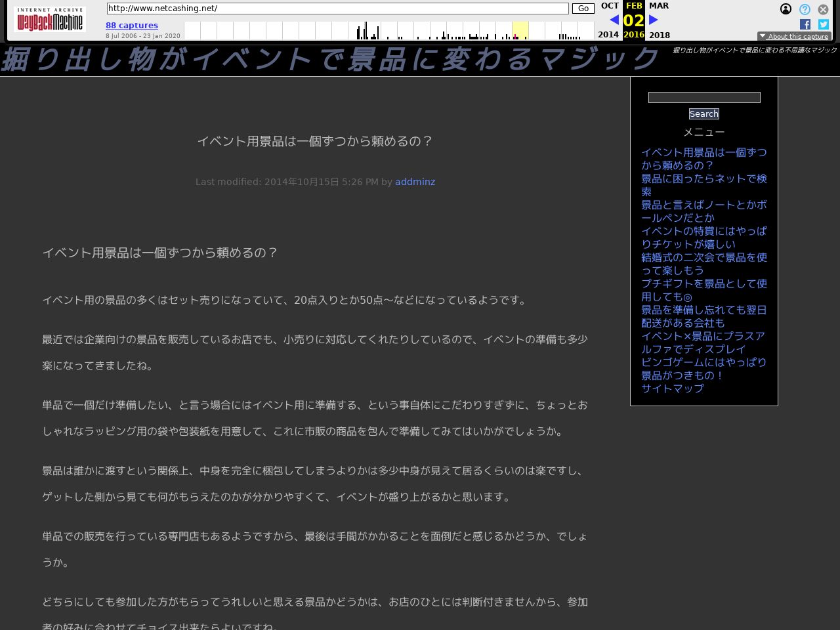Share capture on Twitter
Viewport: 840px width, 630px height.
(823, 24)
